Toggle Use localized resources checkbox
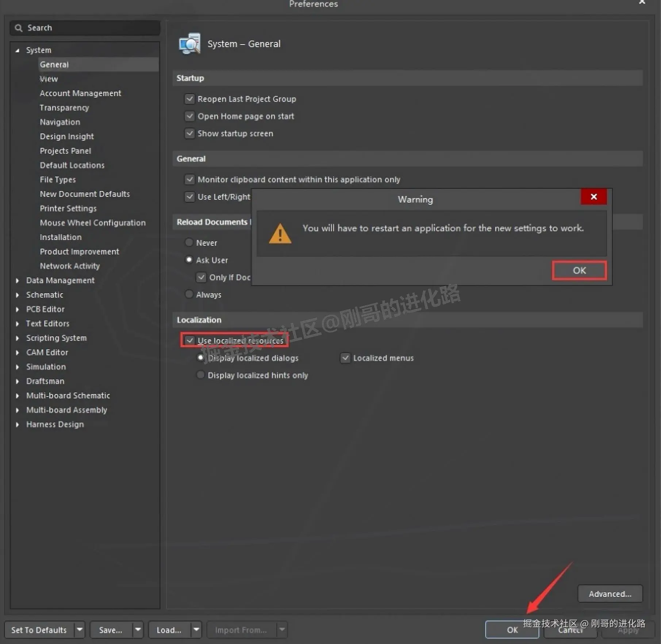The height and width of the screenshot is (644, 661). (x=189, y=340)
